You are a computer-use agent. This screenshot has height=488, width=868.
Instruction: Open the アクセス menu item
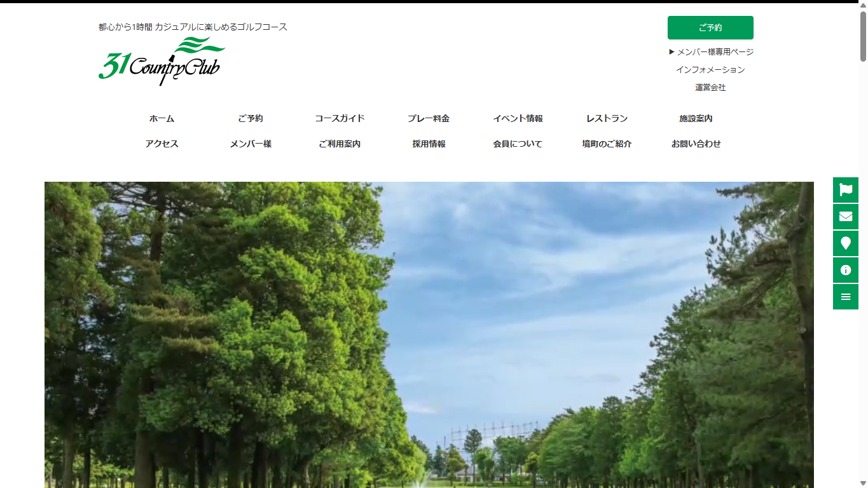[x=162, y=144]
